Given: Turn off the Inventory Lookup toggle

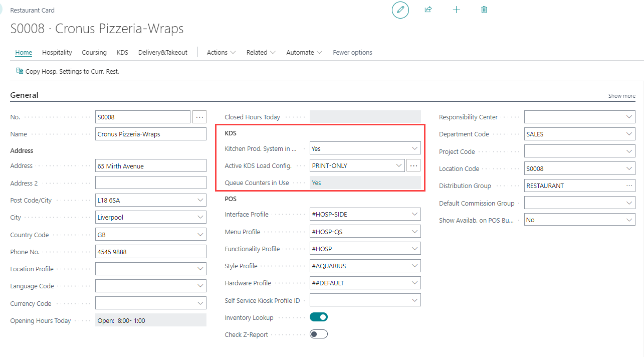Looking at the screenshot, I should point(318,317).
